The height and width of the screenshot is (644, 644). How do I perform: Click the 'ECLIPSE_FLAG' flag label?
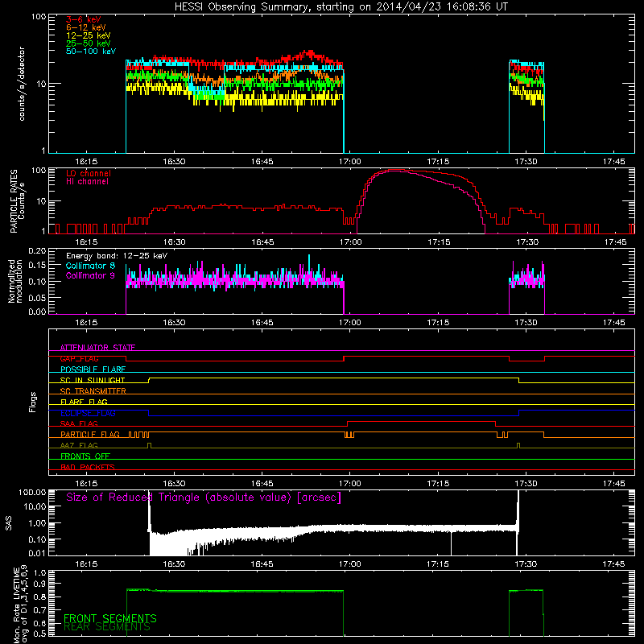click(x=88, y=413)
